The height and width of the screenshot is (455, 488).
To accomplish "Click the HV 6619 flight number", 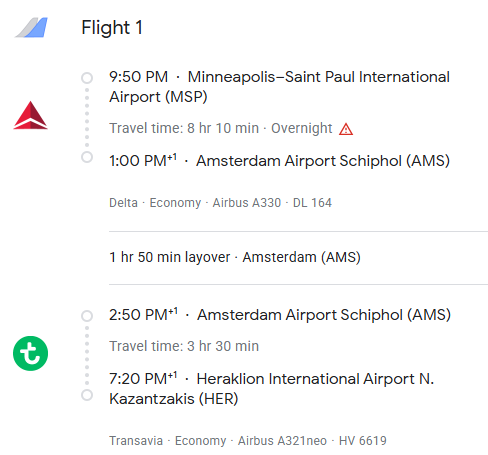I will click(363, 441).
